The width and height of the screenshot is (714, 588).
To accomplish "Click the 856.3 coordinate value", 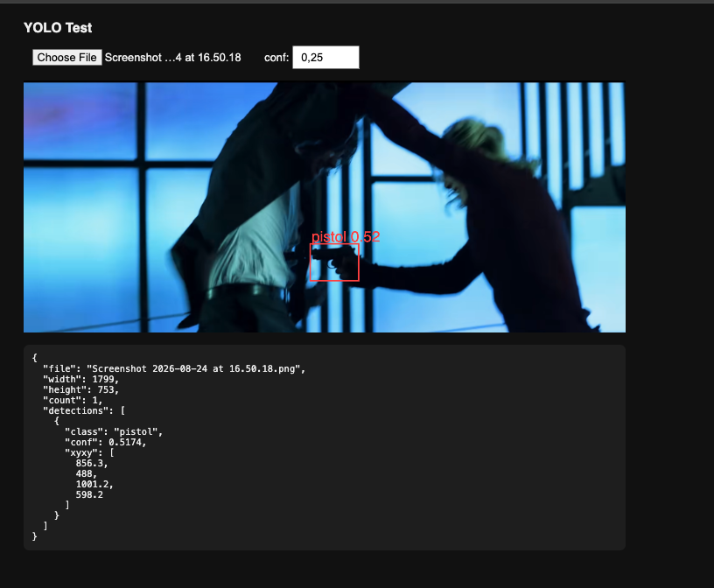I will (92, 463).
